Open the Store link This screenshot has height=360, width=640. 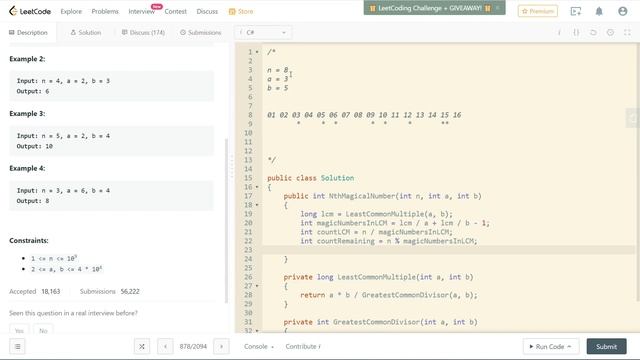coord(241,11)
